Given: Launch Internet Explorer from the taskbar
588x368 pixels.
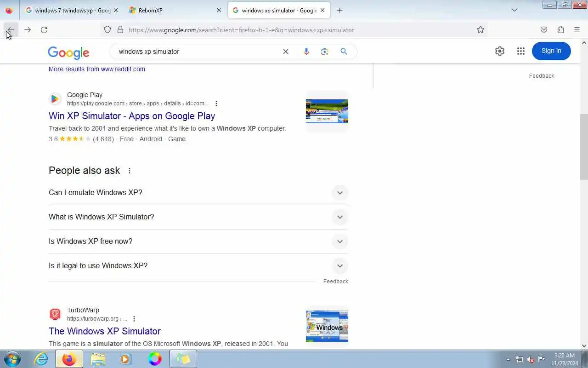Looking at the screenshot, I should click(41, 359).
